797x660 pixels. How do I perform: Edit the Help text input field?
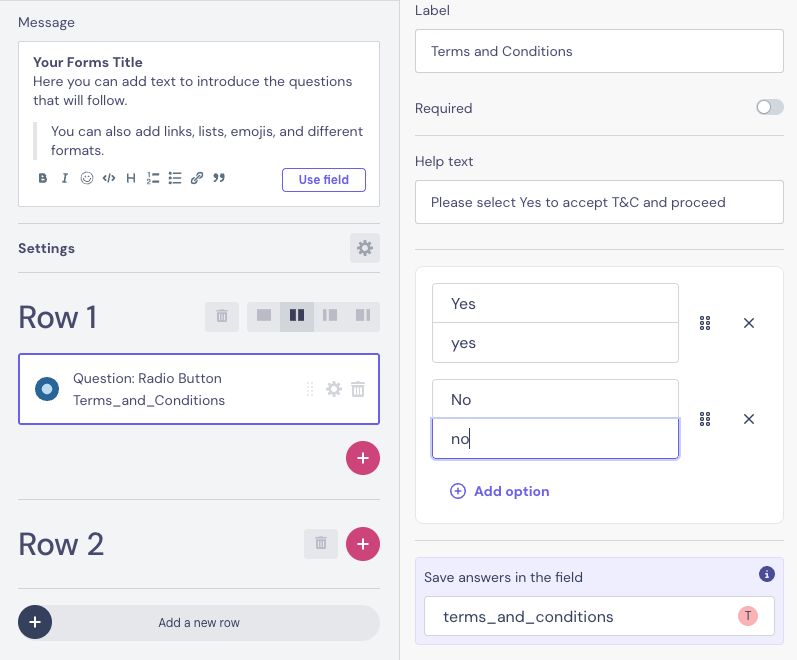(x=599, y=202)
